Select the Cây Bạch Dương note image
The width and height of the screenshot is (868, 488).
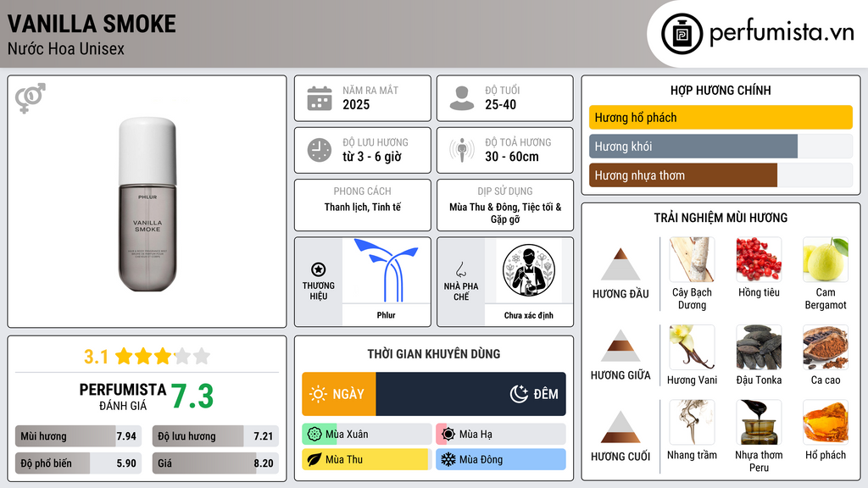point(692,259)
